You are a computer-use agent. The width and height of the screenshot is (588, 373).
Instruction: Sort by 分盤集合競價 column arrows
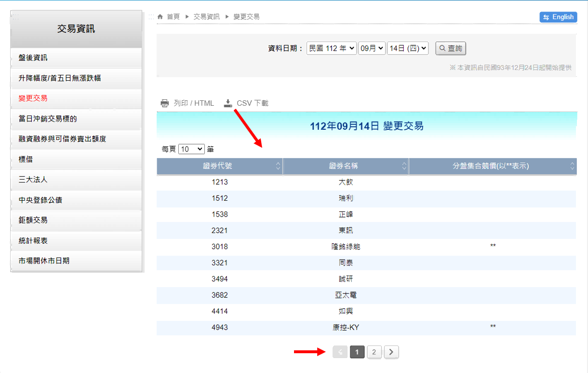tap(572, 166)
